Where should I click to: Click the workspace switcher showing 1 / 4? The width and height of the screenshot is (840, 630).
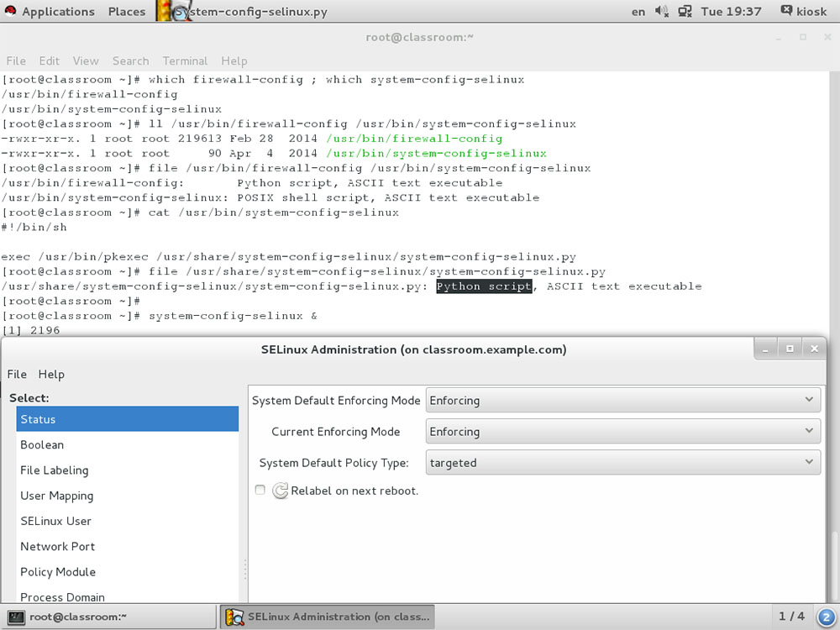tap(791, 617)
